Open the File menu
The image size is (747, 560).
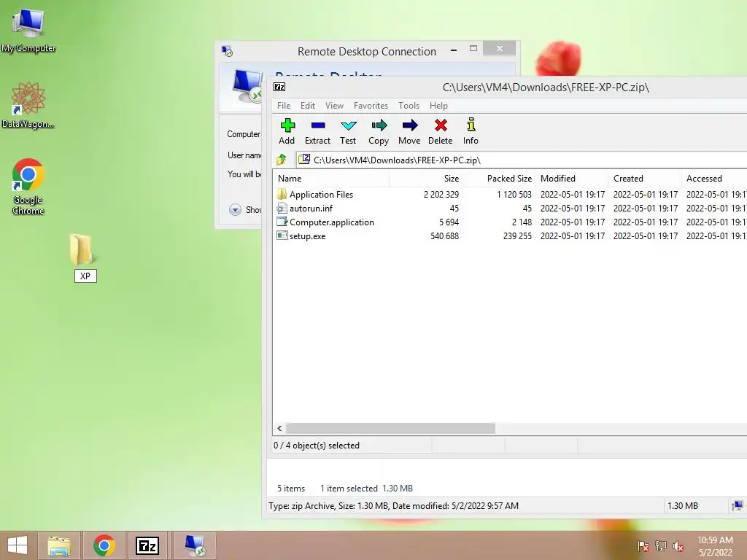coord(284,105)
